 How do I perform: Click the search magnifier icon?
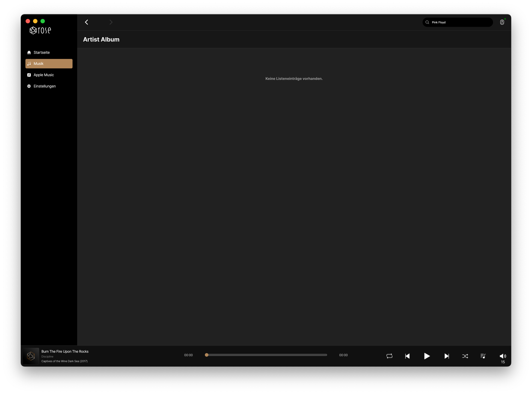427,22
